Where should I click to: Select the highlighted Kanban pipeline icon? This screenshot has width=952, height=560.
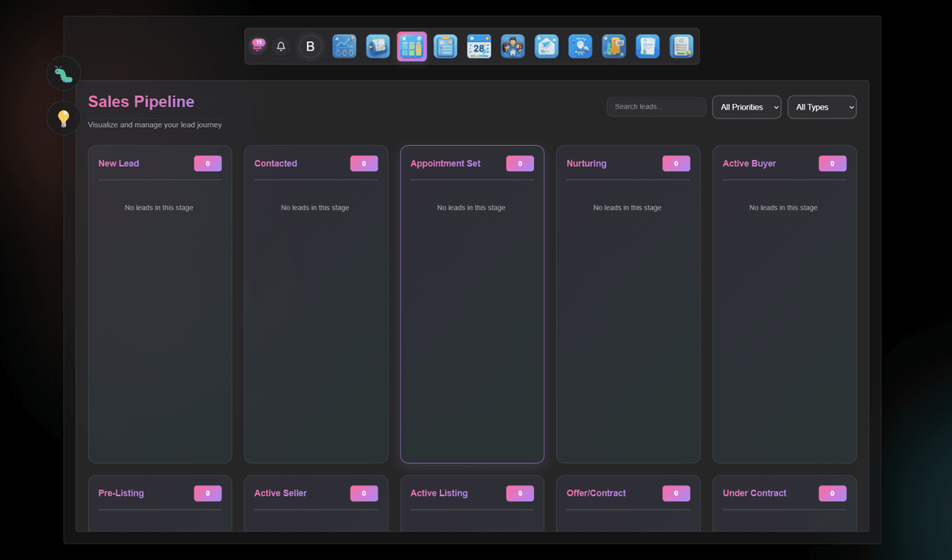[412, 46]
